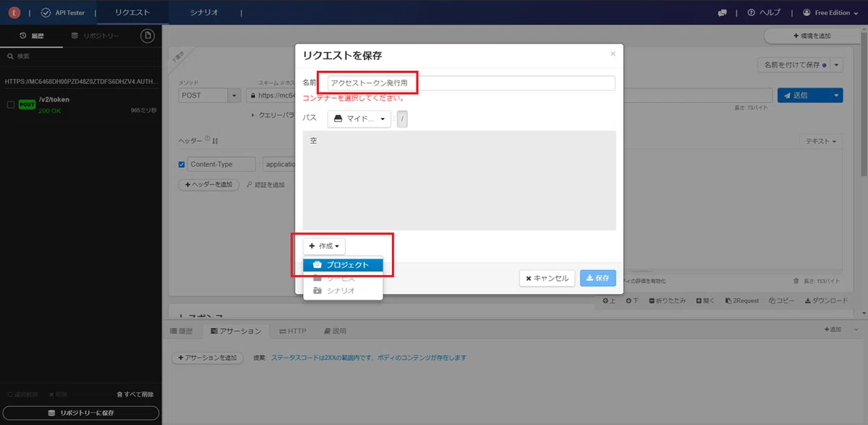This screenshot has width=868, height=425.
Task: Focus the 名前 name input field
Action: 471,83
